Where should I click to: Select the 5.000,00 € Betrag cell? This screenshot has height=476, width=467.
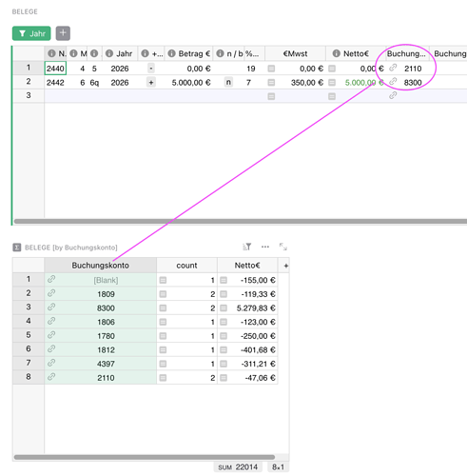[188, 83]
